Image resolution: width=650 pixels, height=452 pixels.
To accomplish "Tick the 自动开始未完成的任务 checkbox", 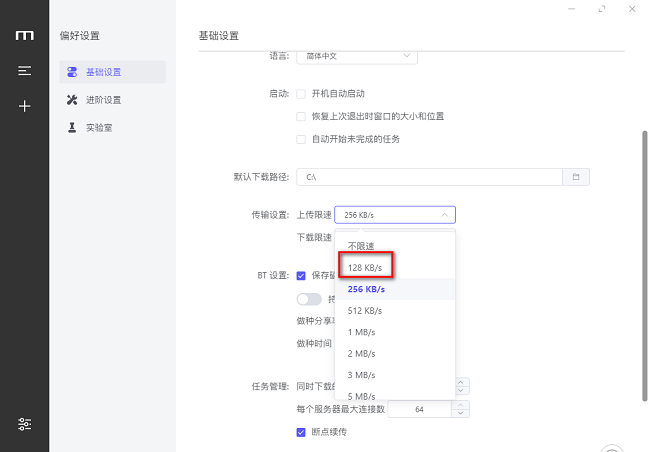I will (301, 139).
